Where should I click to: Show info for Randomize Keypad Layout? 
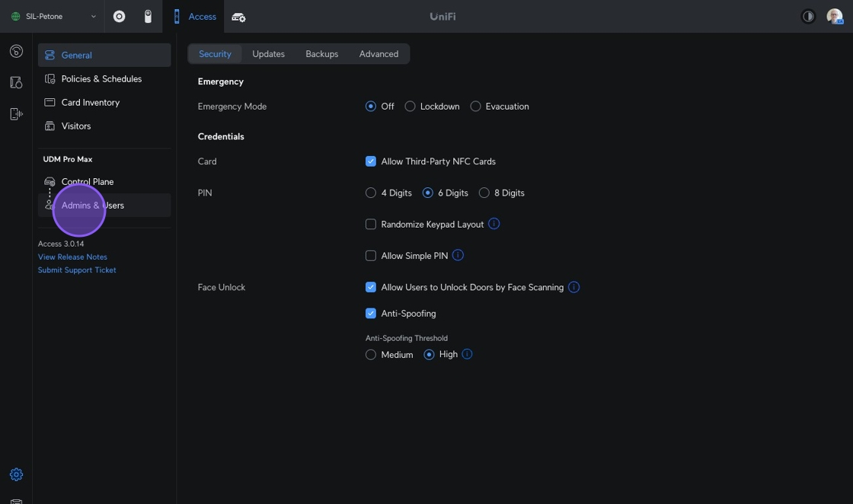[494, 224]
